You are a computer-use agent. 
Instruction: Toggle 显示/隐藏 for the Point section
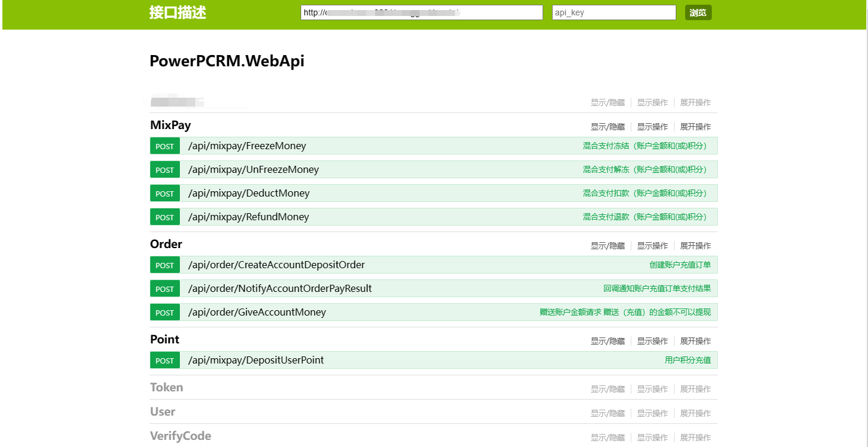point(607,341)
